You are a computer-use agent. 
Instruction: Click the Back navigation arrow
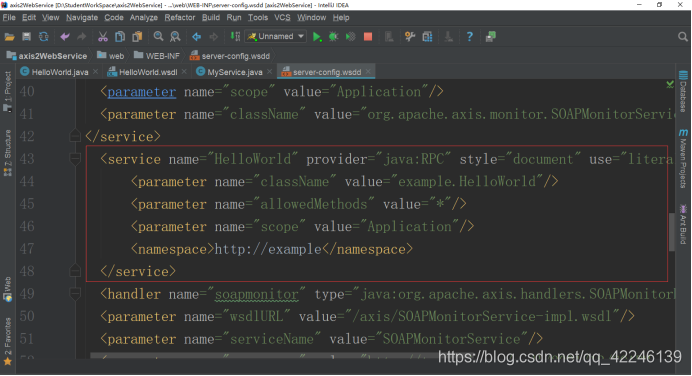(196, 37)
